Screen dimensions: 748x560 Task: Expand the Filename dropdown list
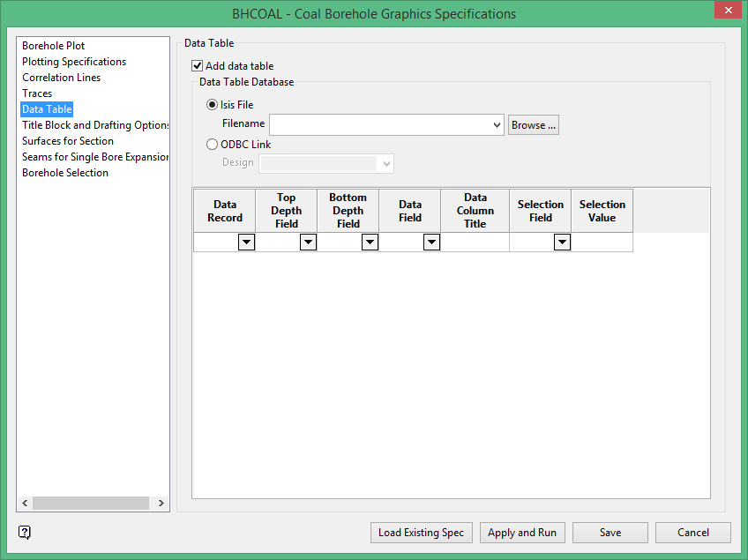498,125
